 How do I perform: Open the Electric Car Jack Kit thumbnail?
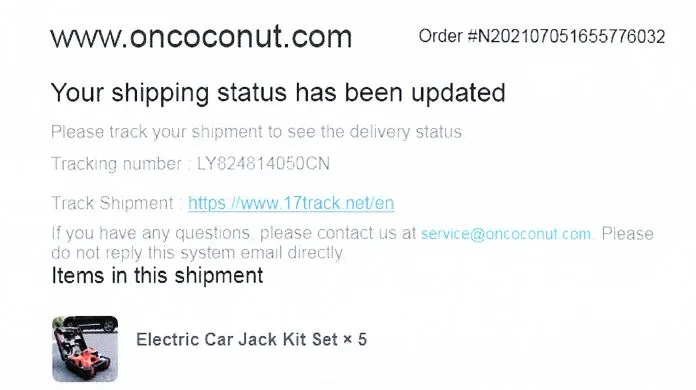pyautogui.click(x=85, y=349)
